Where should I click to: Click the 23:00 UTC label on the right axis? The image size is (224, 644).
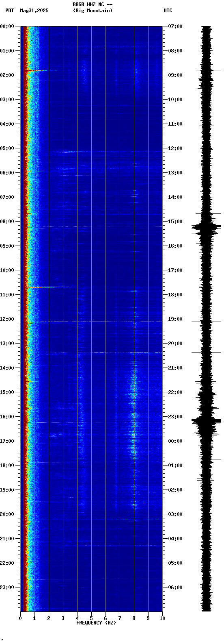(x=175, y=417)
